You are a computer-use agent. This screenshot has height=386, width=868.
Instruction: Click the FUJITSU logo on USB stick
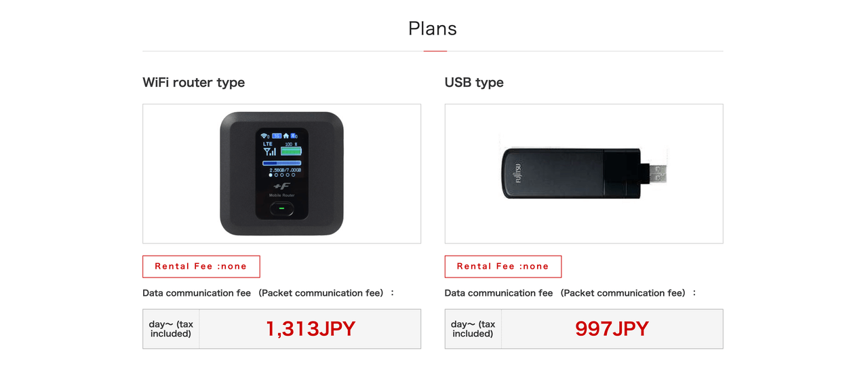pyautogui.click(x=519, y=174)
